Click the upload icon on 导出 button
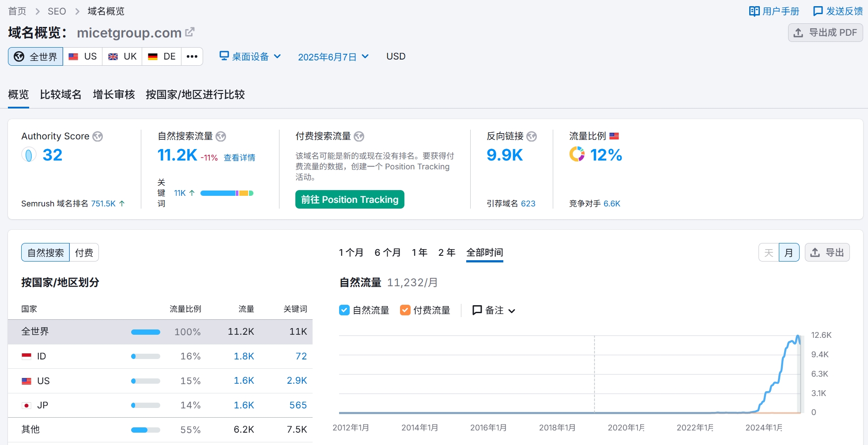The height and width of the screenshot is (445, 868). (815, 252)
